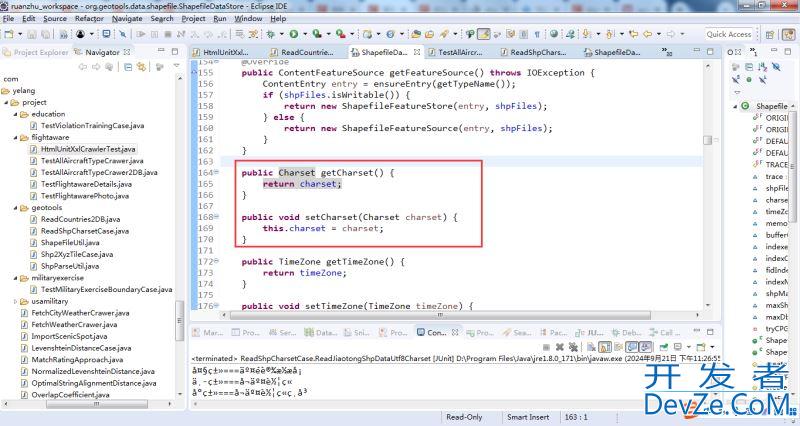Click the editor horizontal scrollbar

click(440, 315)
